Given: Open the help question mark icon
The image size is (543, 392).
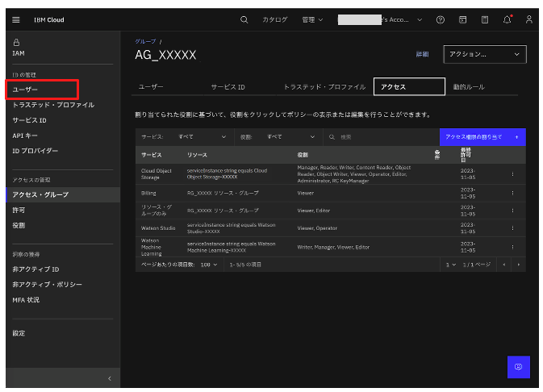Looking at the screenshot, I should pos(441,19).
